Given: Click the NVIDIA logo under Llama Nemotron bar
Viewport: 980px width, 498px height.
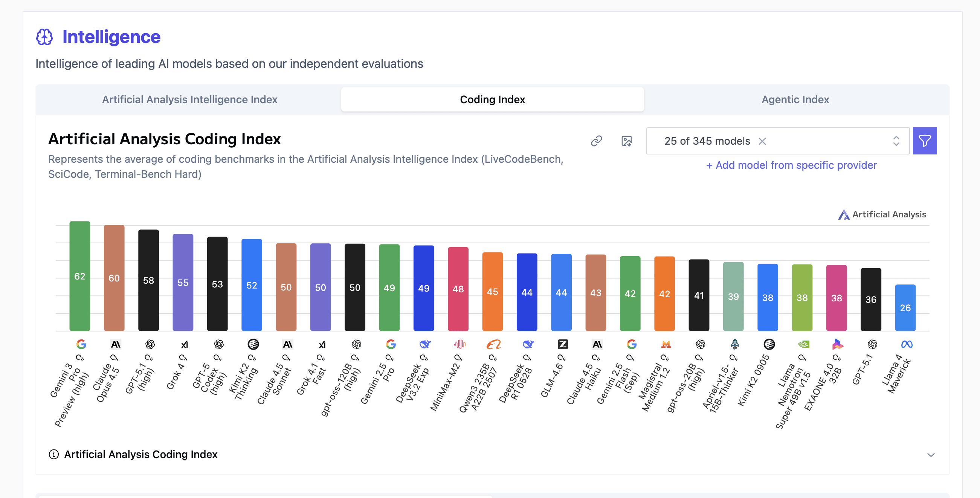Looking at the screenshot, I should click(803, 344).
